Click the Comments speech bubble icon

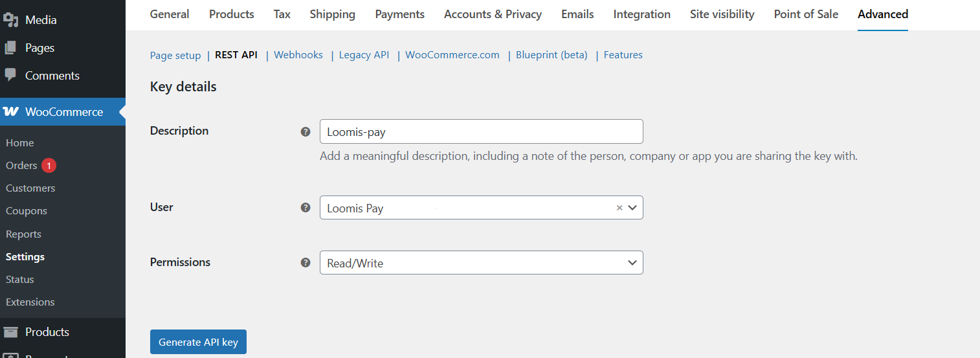click(x=10, y=75)
